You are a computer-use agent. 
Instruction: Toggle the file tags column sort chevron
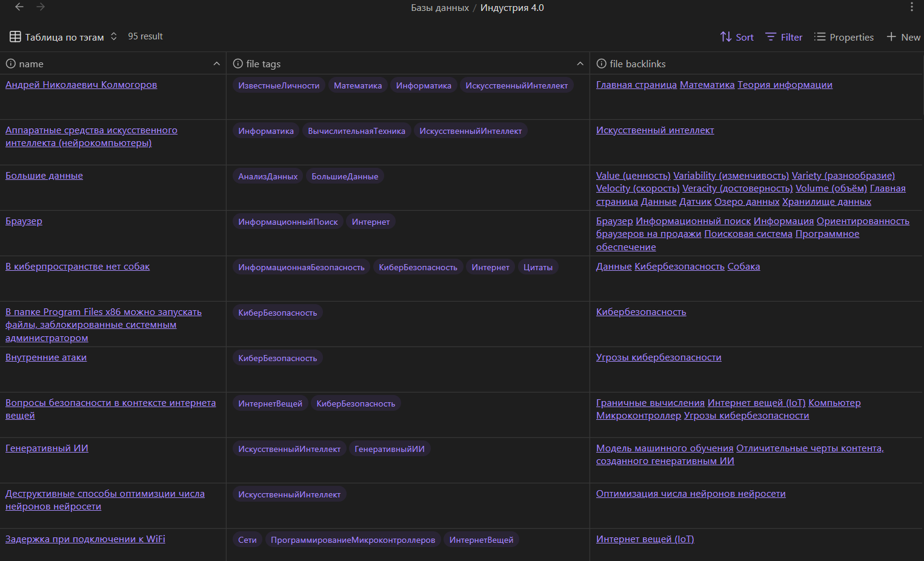(x=580, y=64)
